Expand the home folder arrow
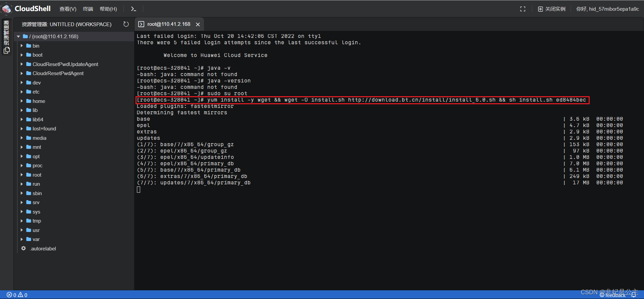Image resolution: width=644 pixels, height=299 pixels. (x=22, y=101)
